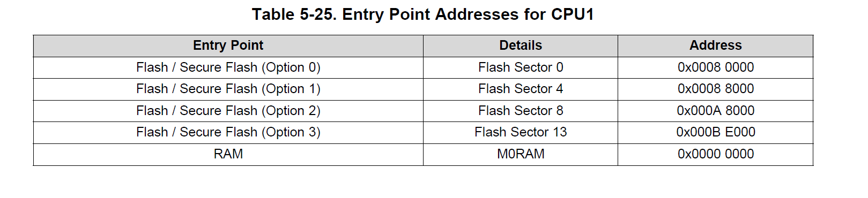
Task: Click the 'RAM' entry point cell
Action: point(228,154)
